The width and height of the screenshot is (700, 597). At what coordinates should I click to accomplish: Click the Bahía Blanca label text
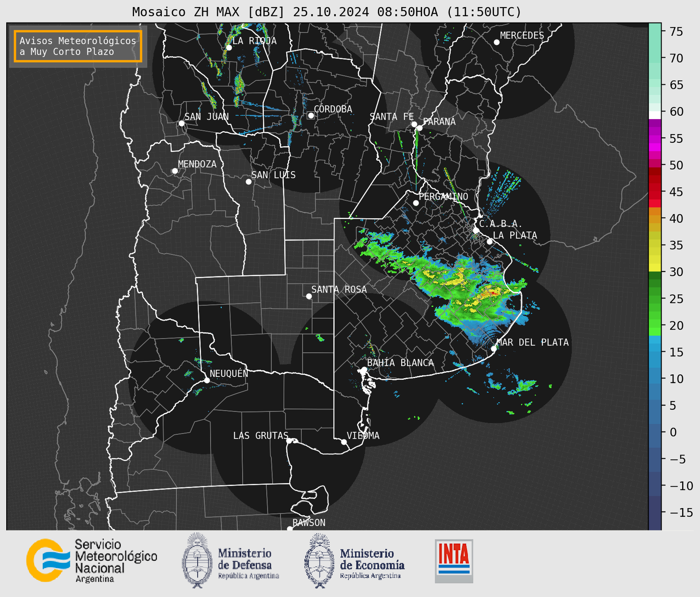click(400, 363)
